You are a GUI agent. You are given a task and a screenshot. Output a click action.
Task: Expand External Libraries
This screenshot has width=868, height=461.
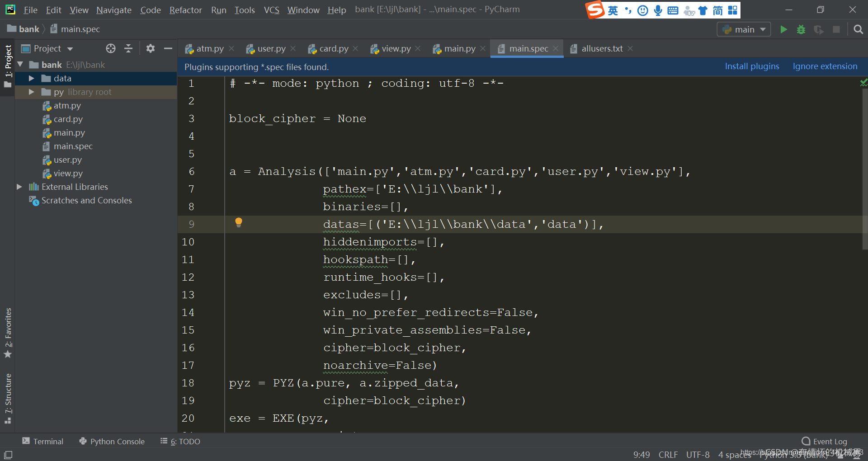[19, 187]
